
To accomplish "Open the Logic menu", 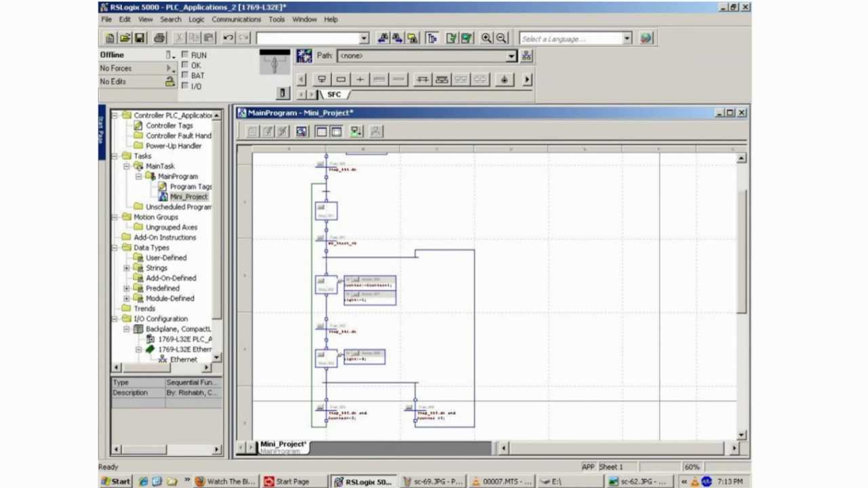I will (196, 20).
